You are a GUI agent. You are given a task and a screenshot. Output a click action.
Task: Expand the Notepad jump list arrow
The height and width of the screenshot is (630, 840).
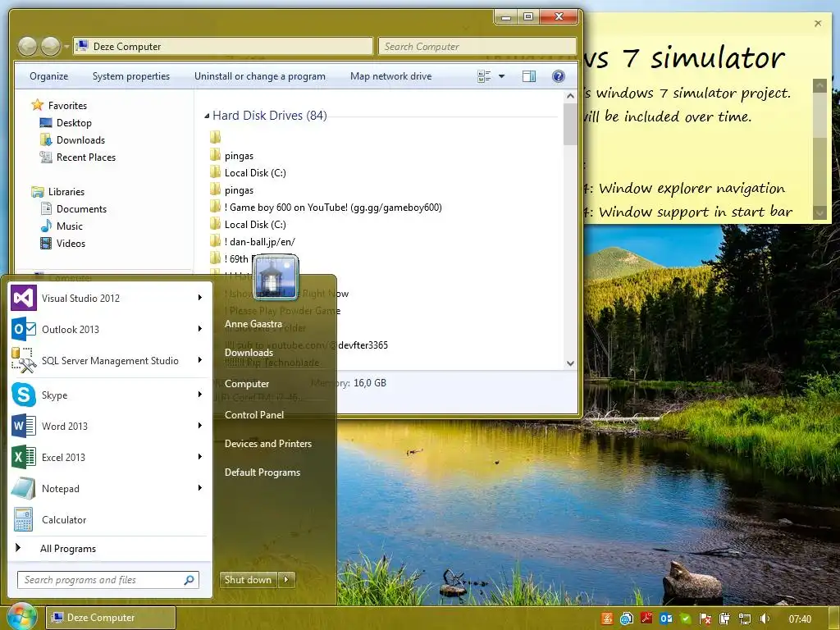[x=200, y=487]
